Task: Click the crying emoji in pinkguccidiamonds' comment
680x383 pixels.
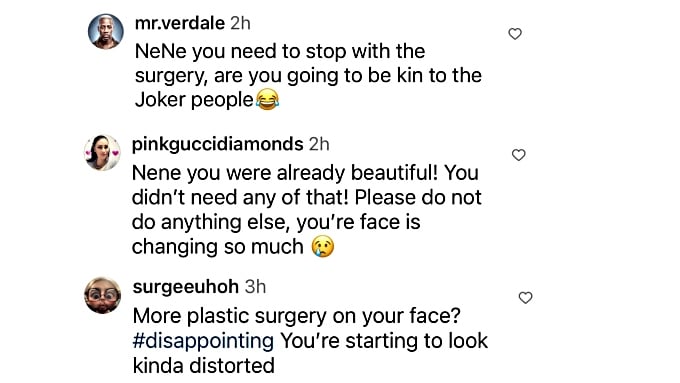Action: point(323,247)
